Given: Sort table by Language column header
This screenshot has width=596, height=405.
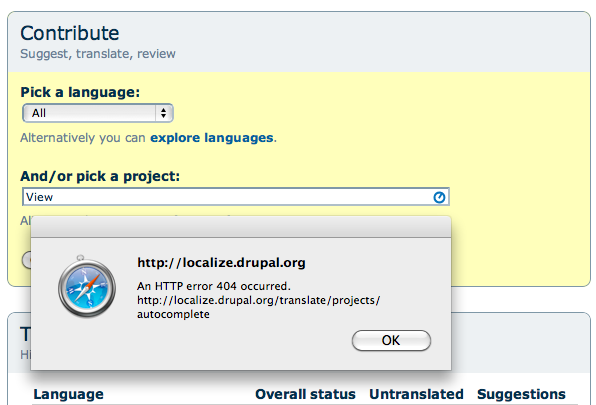Looking at the screenshot, I should [68, 394].
